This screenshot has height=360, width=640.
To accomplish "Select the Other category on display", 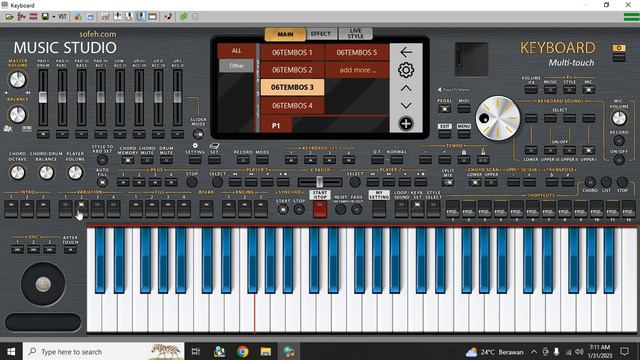I will tap(236, 66).
